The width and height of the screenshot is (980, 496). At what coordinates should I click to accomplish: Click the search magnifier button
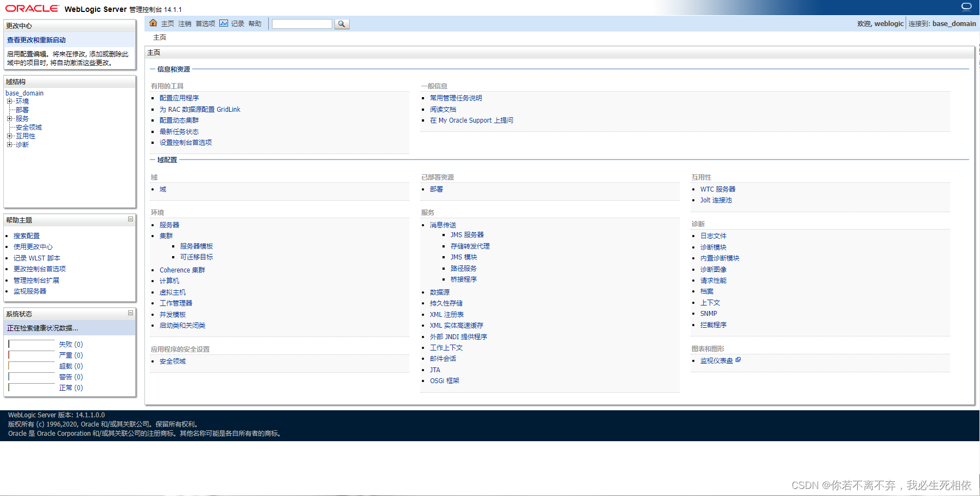pyautogui.click(x=342, y=24)
